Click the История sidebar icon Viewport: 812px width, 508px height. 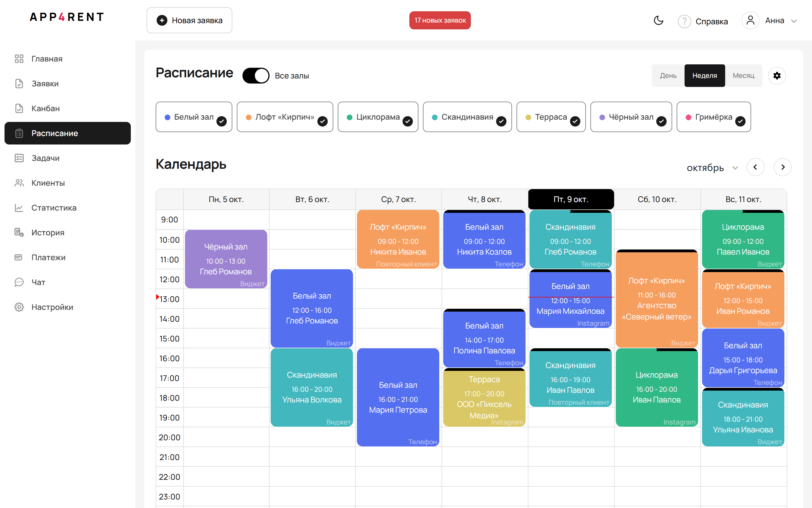pos(19,233)
